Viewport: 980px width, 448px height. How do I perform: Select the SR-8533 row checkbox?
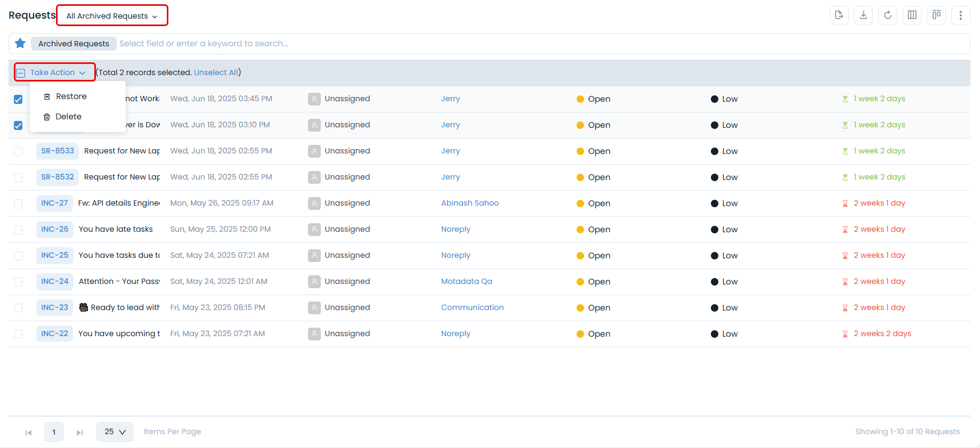[x=18, y=151]
